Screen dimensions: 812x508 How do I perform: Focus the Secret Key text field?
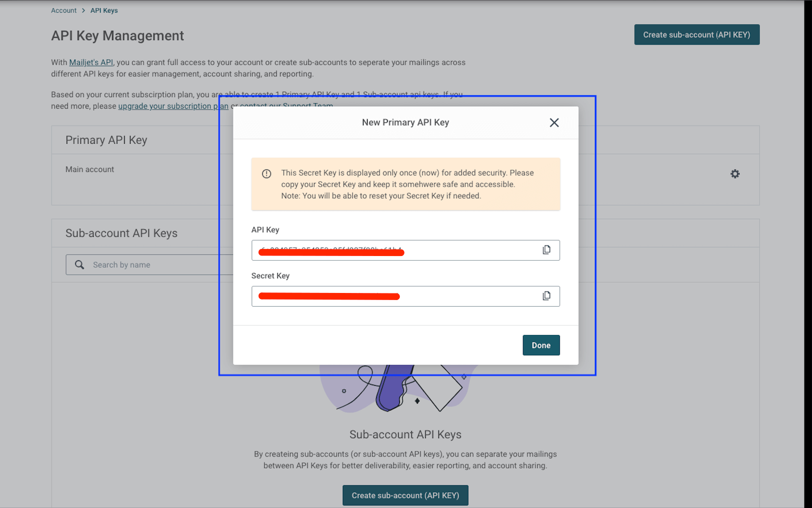[456, 297]
